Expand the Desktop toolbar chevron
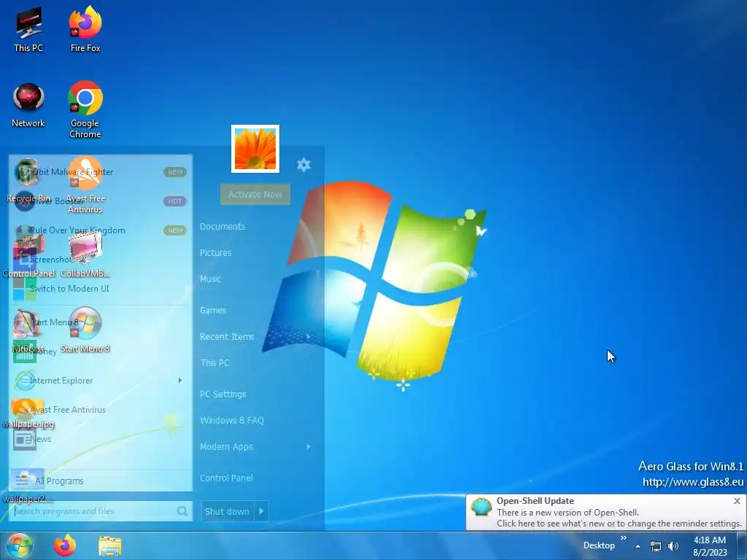 tap(623, 538)
